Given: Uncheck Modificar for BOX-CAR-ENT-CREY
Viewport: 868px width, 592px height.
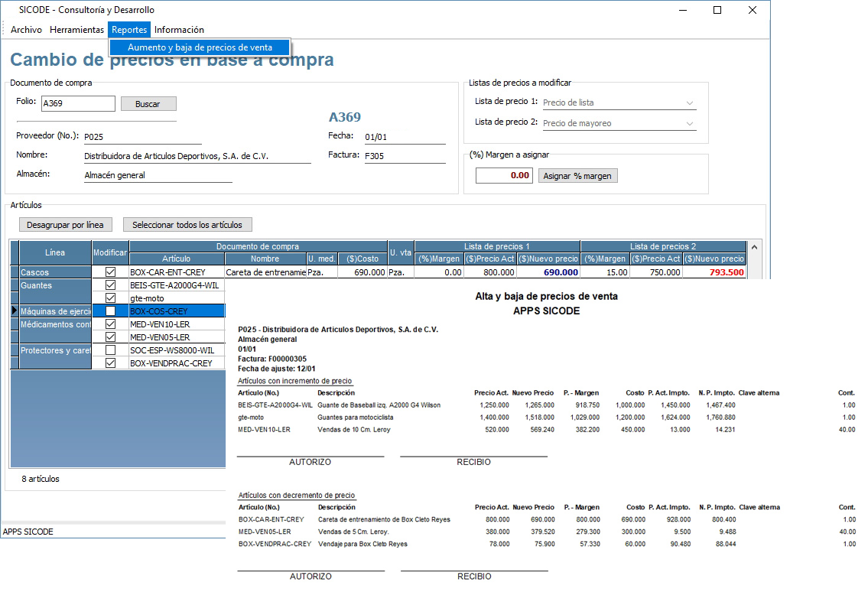Looking at the screenshot, I should [x=111, y=272].
